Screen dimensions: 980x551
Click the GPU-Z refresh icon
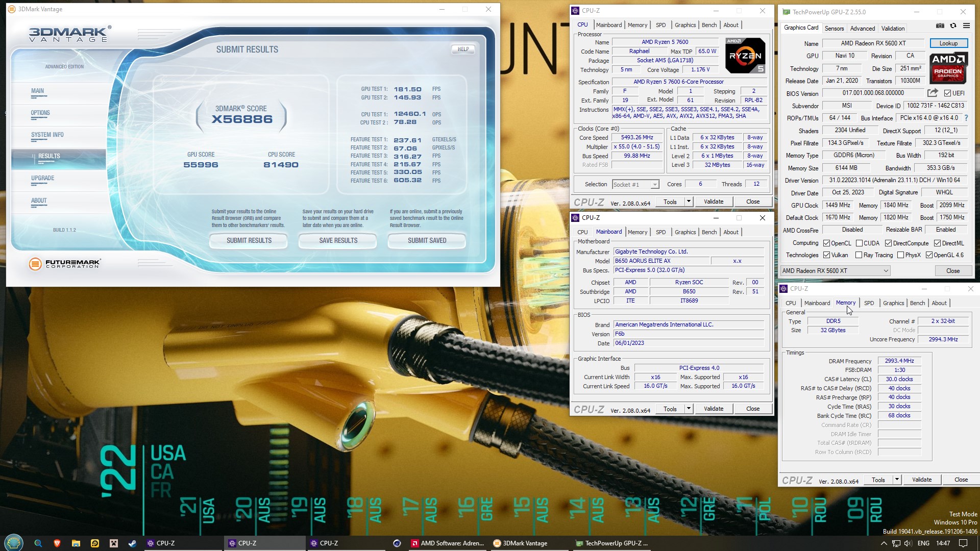pos(953,26)
